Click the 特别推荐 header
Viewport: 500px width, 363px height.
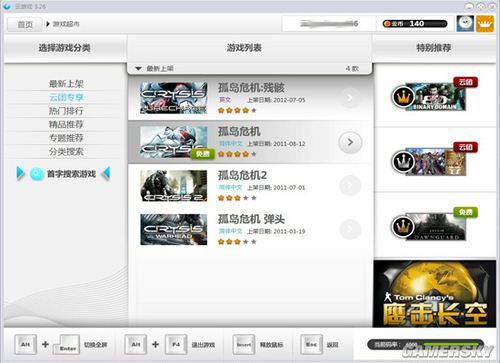coord(434,48)
